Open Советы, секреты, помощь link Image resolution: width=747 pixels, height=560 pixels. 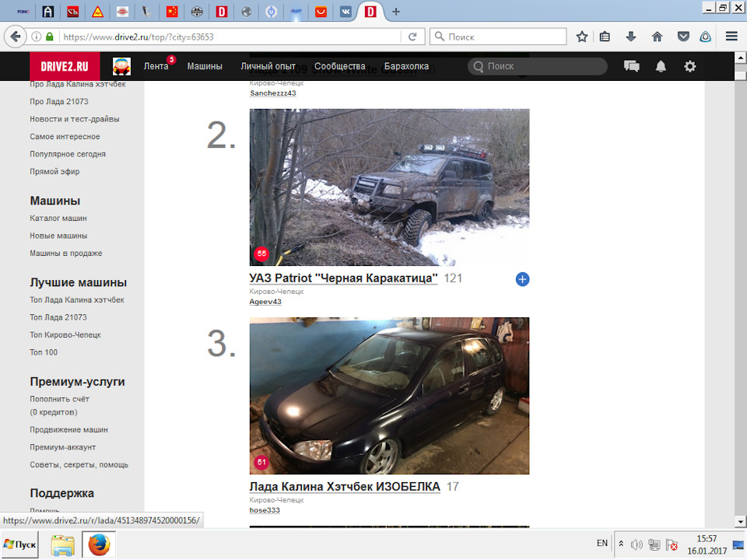pos(79,465)
